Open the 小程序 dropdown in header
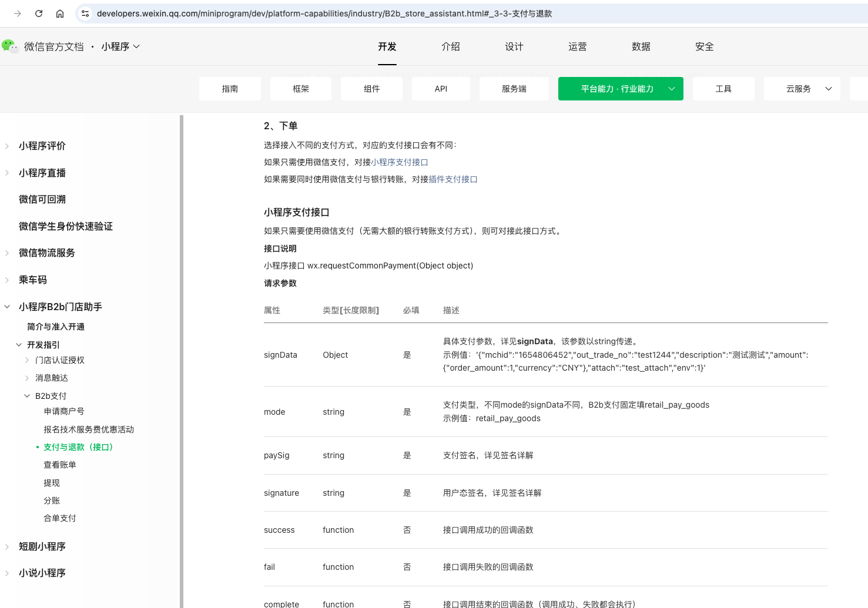868x608 pixels. pyautogui.click(x=120, y=46)
